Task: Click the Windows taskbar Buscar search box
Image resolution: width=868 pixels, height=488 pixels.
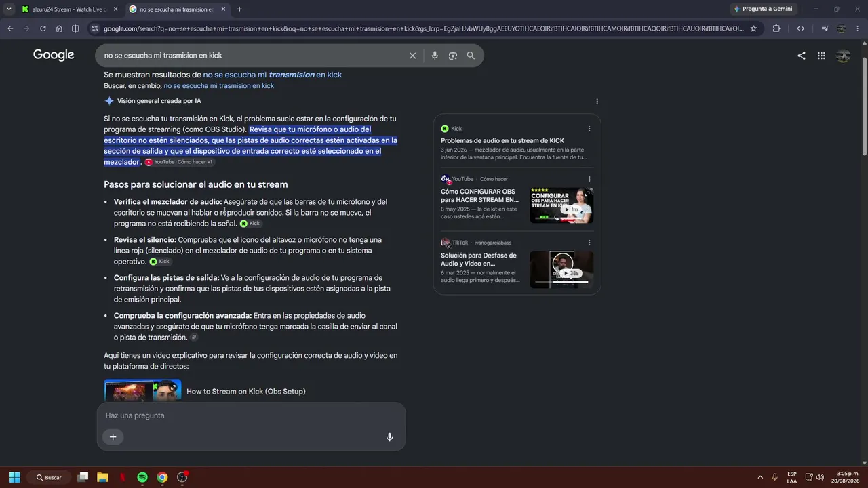Action: point(49,477)
